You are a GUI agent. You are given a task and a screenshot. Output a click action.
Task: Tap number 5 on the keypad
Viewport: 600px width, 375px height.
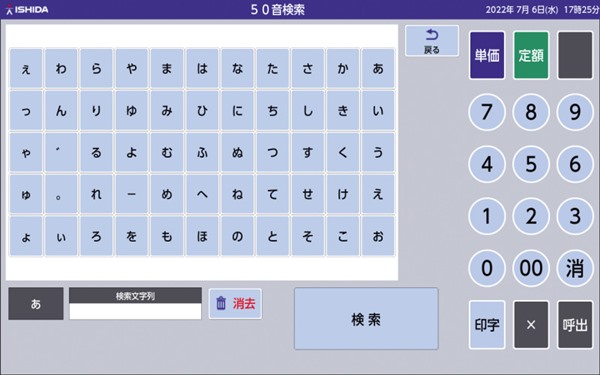pyautogui.click(x=531, y=164)
